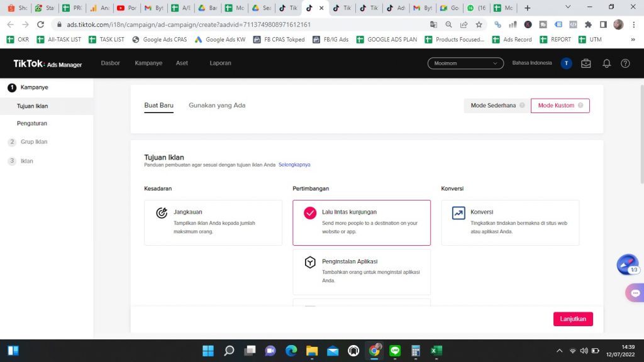
Task: Open the chat support bubble icon
Action: pos(635,293)
